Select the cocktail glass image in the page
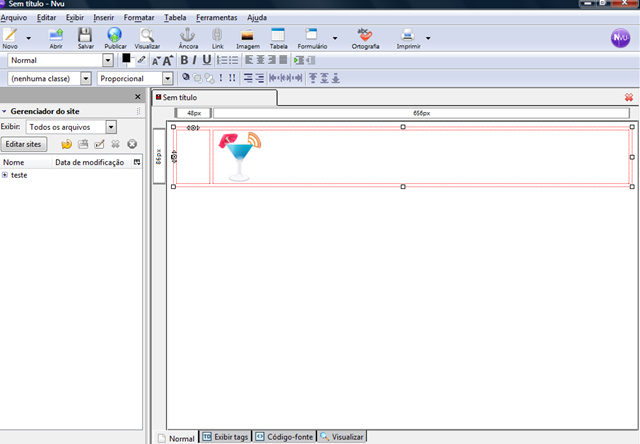The height and width of the screenshot is (444, 640). [240, 156]
